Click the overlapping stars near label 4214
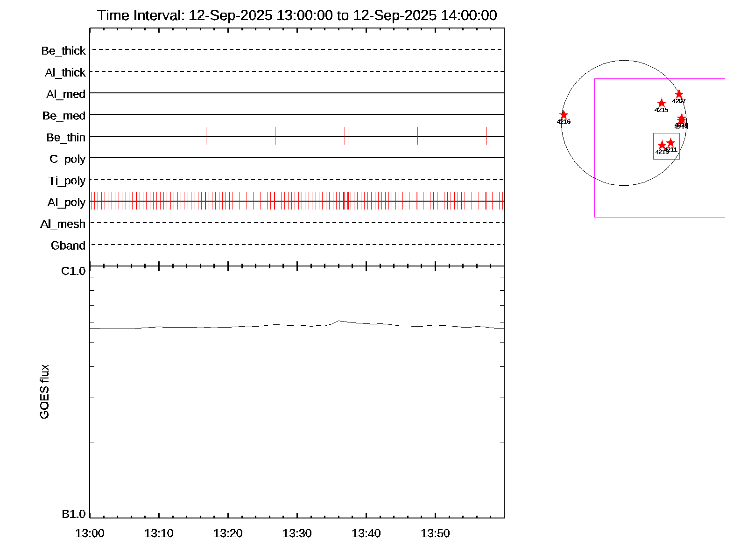Screen dimensions: 747x560 point(682,119)
